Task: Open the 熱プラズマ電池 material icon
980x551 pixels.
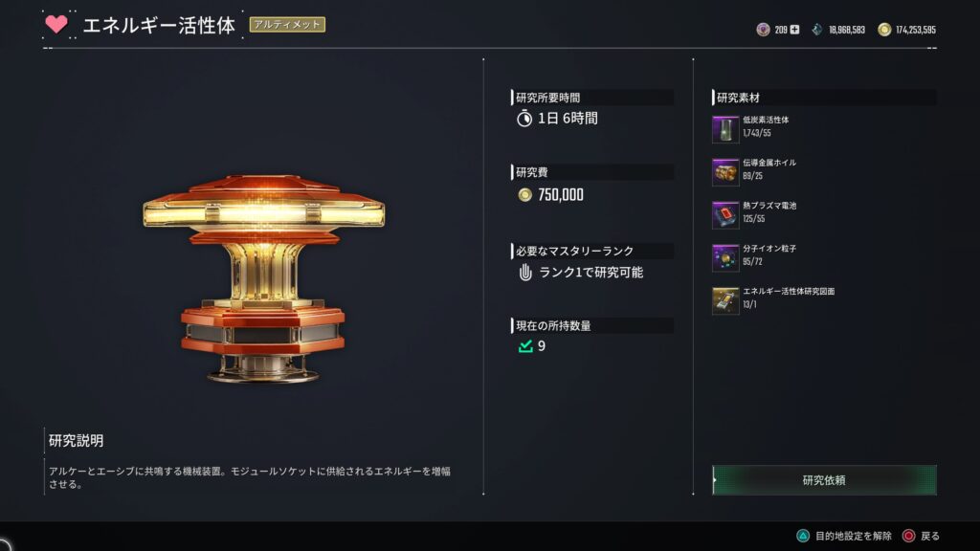Action: click(725, 215)
